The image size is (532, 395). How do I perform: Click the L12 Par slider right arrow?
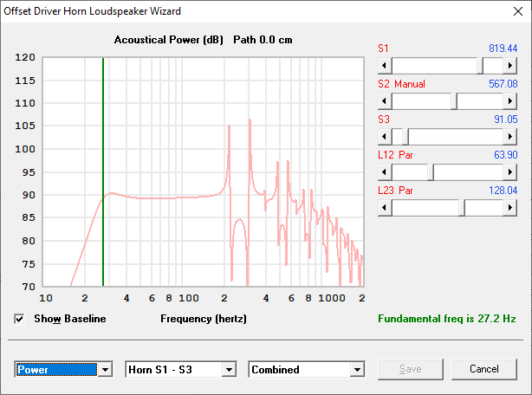[510, 172]
